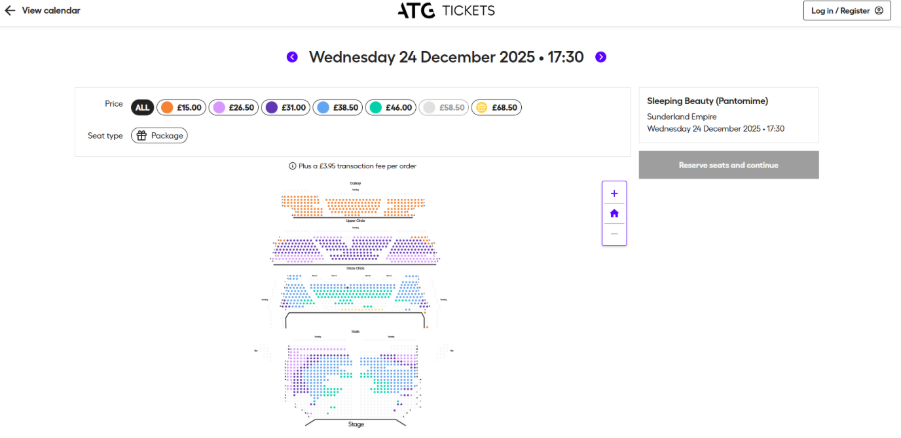The image size is (901, 438).
Task: Go to previous performance date arrow
Action: pyautogui.click(x=292, y=57)
